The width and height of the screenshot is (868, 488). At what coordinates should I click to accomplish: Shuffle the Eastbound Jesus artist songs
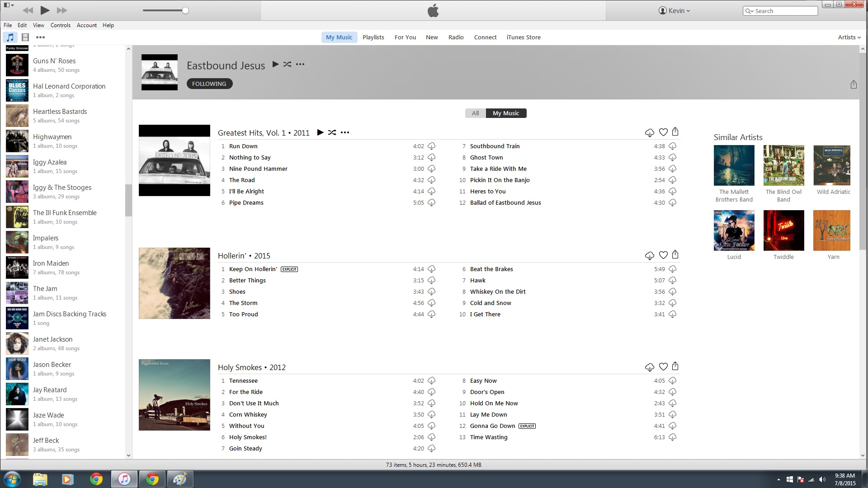click(x=287, y=65)
